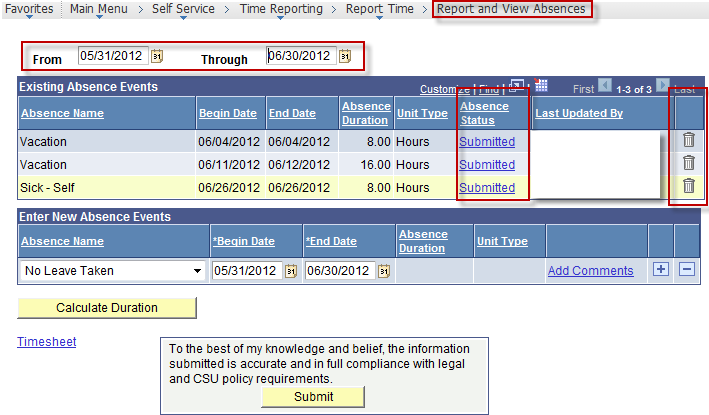
Task: Select Report and View Absences breadcrumb
Action: point(511,9)
